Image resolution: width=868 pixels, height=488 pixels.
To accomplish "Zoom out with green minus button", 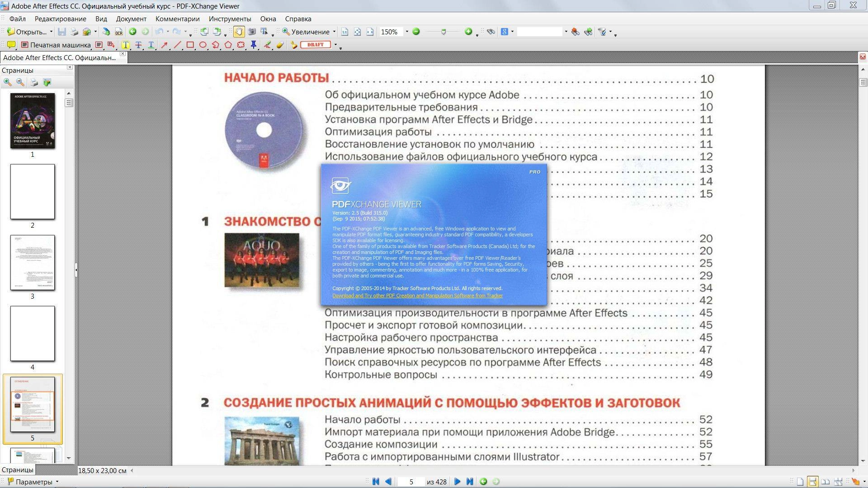I will click(416, 32).
